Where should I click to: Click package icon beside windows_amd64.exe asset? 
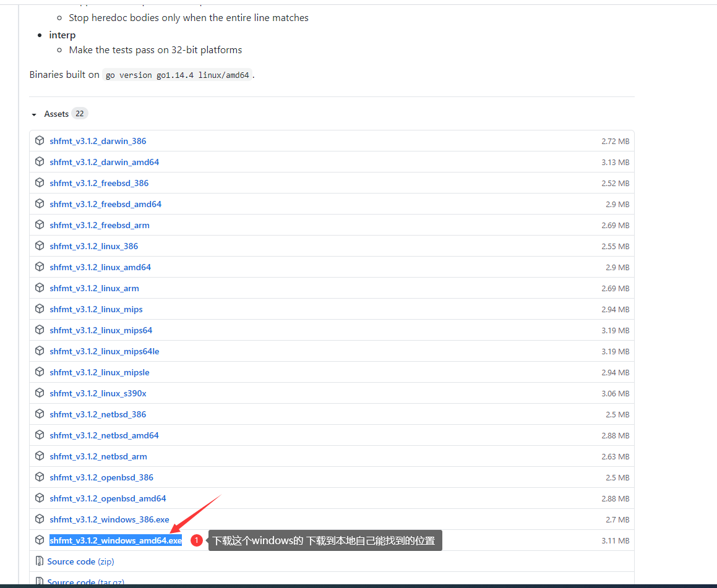pyautogui.click(x=40, y=540)
